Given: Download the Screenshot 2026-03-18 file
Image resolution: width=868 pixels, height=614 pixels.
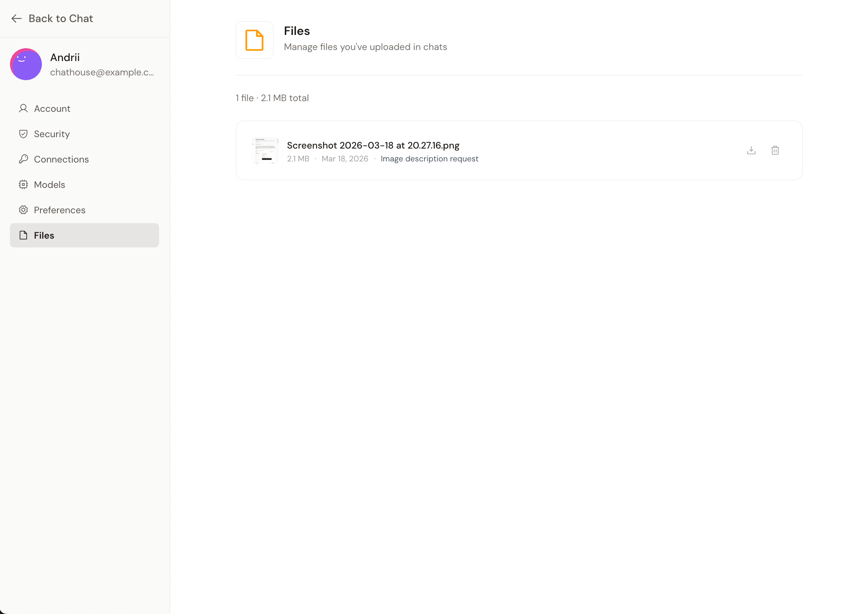Looking at the screenshot, I should click(x=751, y=151).
